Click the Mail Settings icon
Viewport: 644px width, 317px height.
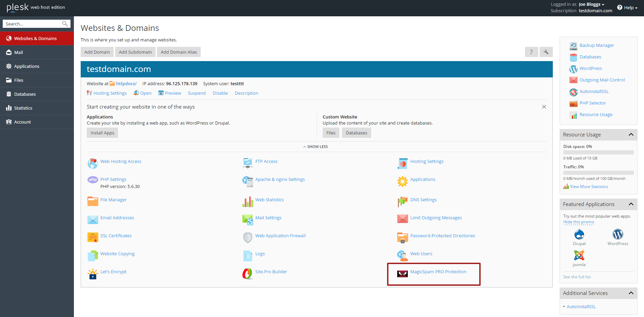point(248,220)
